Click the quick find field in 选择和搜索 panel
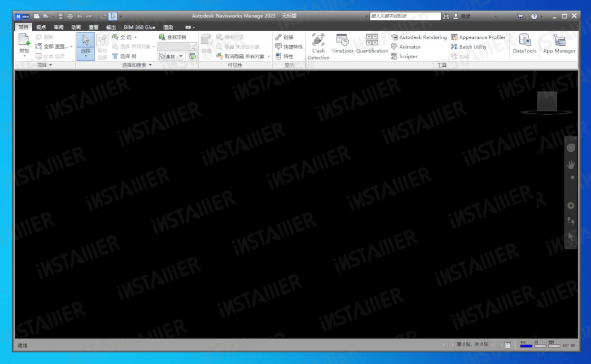This screenshot has height=364, width=591. coord(177,47)
